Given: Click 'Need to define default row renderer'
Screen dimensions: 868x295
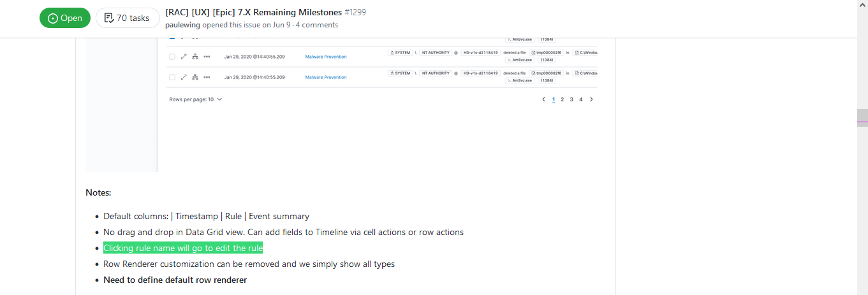Looking at the screenshot, I should [175, 280].
